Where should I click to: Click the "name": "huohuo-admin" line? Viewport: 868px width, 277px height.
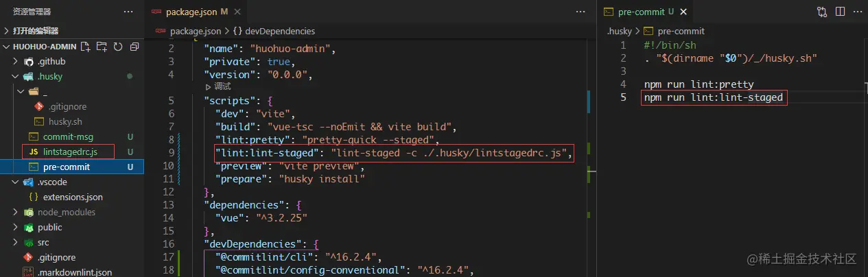pyautogui.click(x=269, y=49)
